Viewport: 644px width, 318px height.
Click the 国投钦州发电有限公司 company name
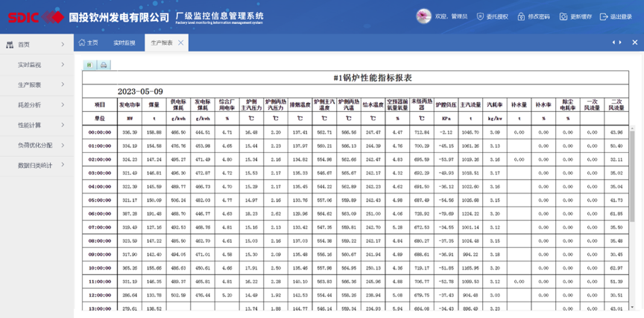pos(119,17)
